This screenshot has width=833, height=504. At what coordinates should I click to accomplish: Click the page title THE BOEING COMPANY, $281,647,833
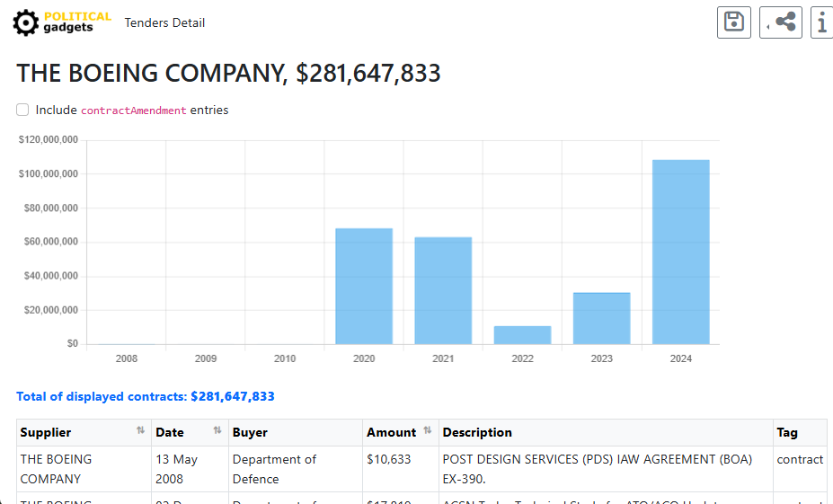228,74
